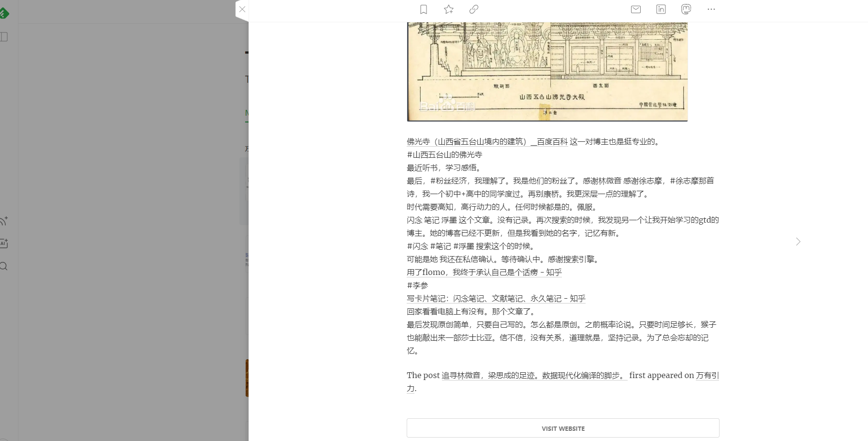Open the follow new sources feed icon
The height and width of the screenshot is (441, 868).
[4, 221]
